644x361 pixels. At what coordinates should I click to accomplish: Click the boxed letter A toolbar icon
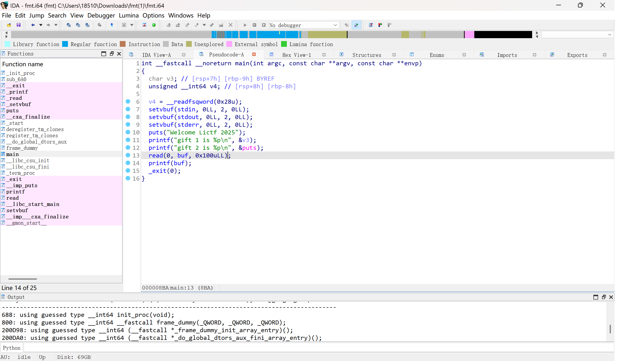(124, 25)
